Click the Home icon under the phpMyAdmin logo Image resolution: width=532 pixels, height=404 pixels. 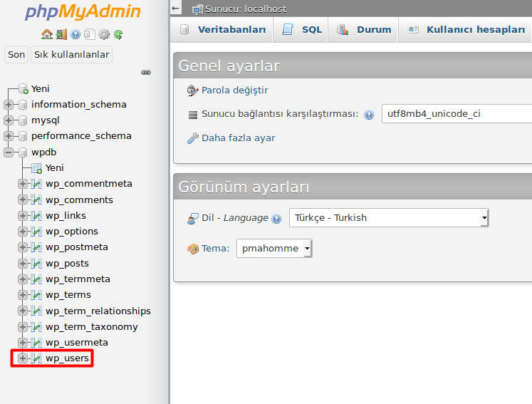[x=47, y=34]
